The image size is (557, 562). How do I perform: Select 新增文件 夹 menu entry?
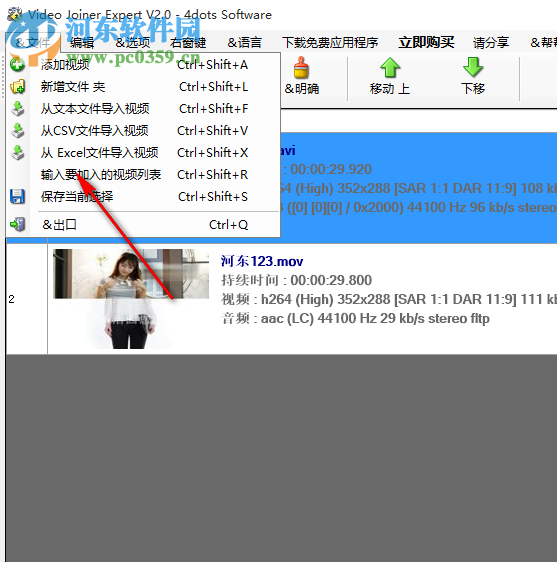(x=143, y=87)
